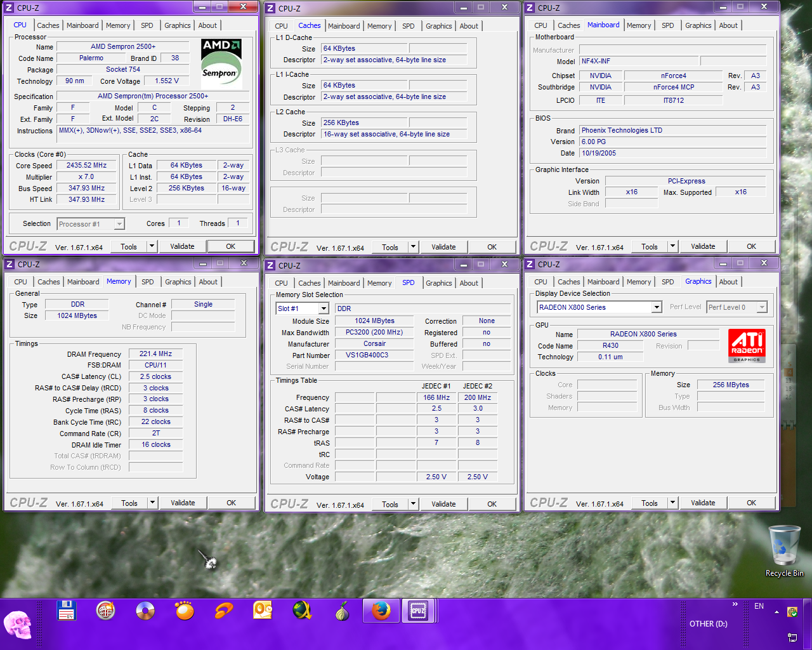Image resolution: width=812 pixels, height=650 pixels.
Task: Click the Core Speed value 2435.52 MHz
Action: pyautogui.click(x=86, y=165)
